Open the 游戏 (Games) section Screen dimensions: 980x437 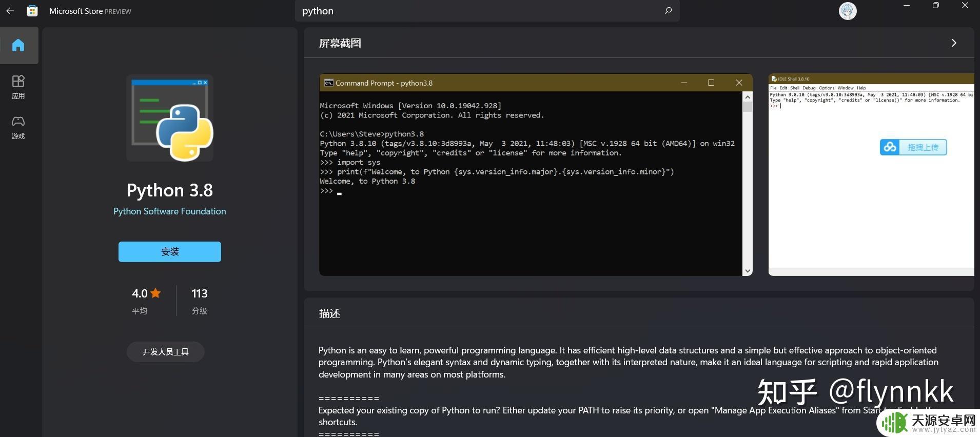point(18,128)
